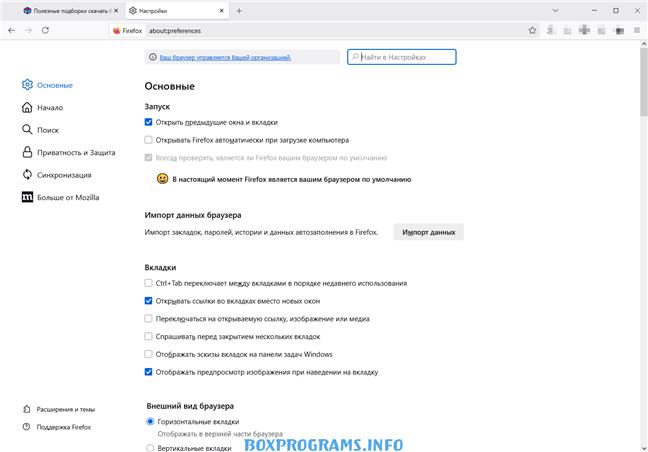The image size is (648, 452).
Task: Open the Начало home section
Action: click(42, 107)
